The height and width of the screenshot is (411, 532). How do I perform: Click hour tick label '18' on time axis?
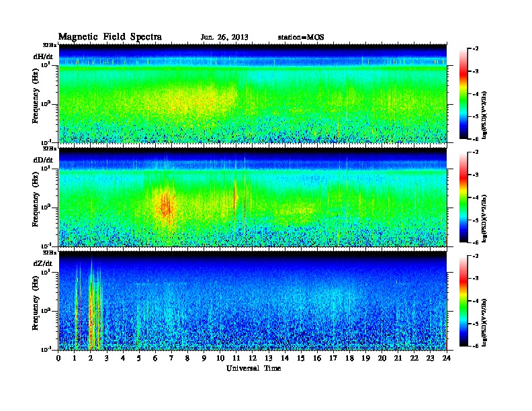349,359
